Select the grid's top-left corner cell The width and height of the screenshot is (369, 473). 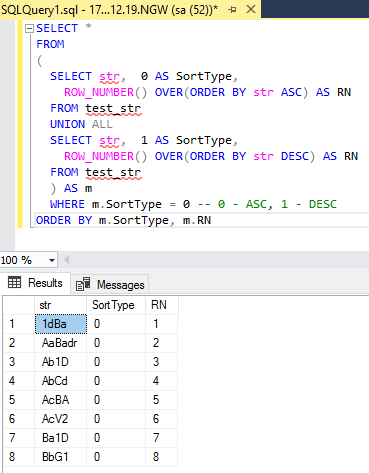19,305
